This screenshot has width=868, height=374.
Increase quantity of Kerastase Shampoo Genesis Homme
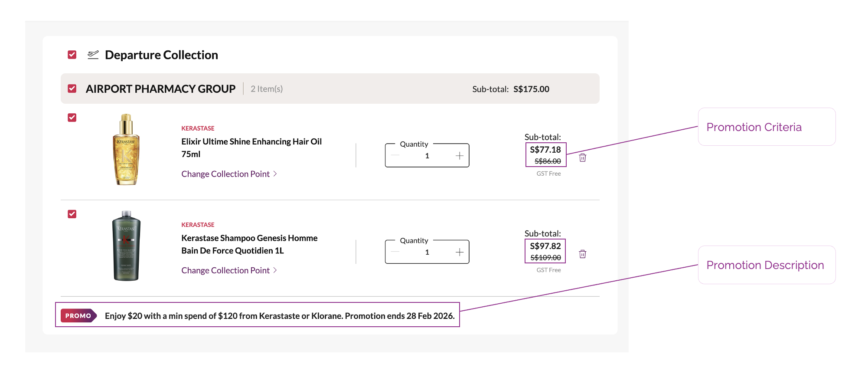tap(459, 252)
